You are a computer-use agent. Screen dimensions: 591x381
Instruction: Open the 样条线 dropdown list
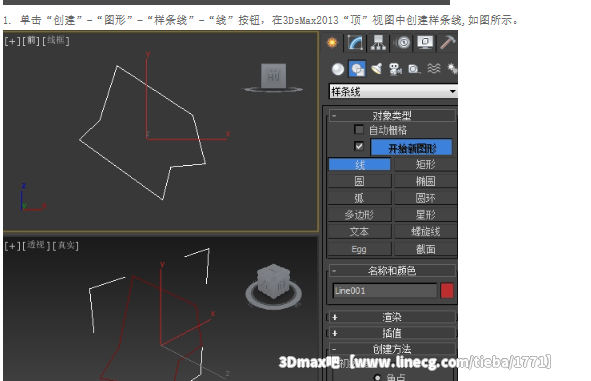[x=393, y=91]
